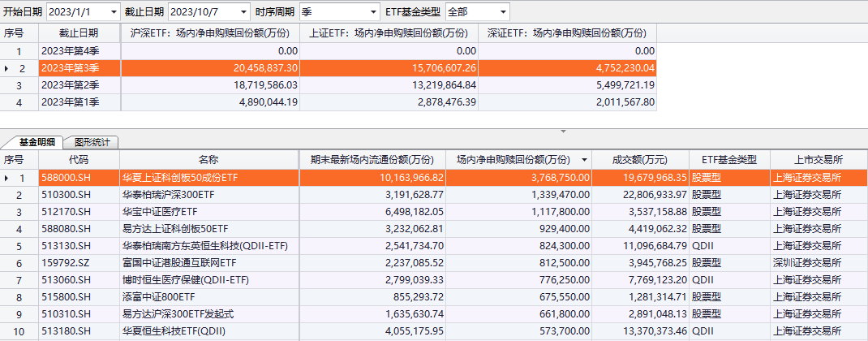868x341 pixels.
Task: Click the 期末最新场内流通份额(万份) column header
Action: tap(372, 160)
